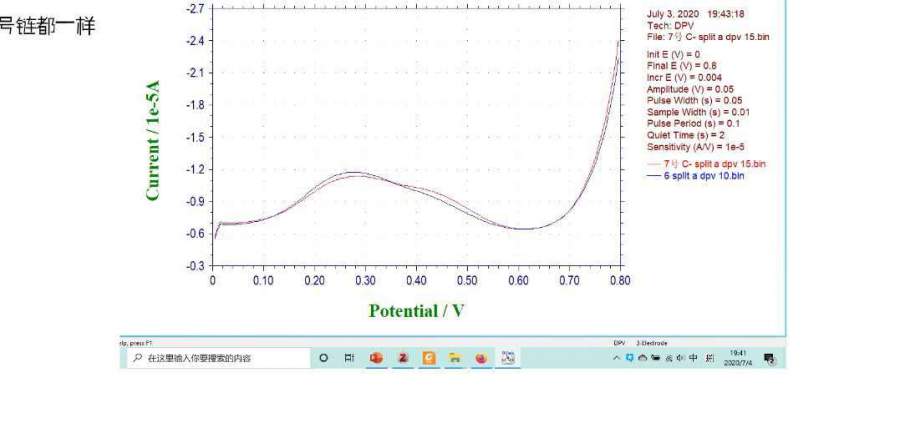Open the PowerPoint taskbar icon
The width and height of the screenshot is (900, 448).
coord(377,358)
